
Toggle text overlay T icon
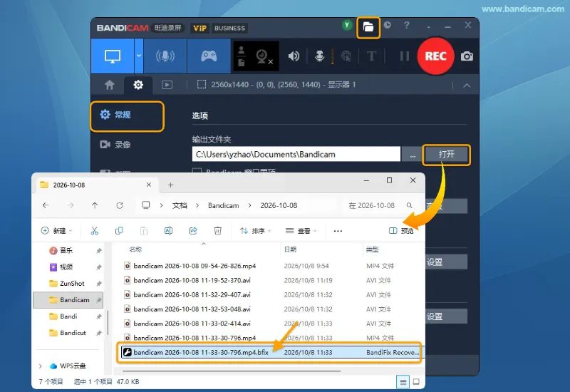[x=371, y=56]
